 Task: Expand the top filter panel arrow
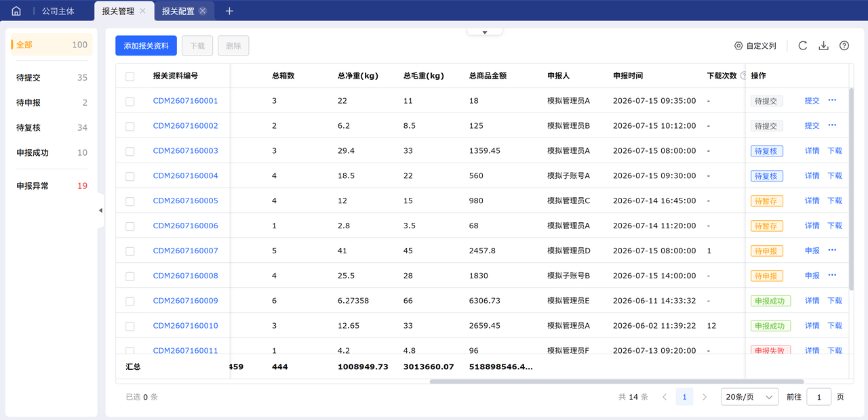(x=484, y=32)
